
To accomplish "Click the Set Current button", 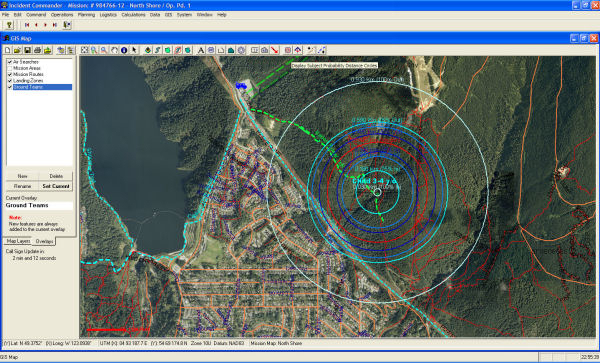I will pos(56,186).
